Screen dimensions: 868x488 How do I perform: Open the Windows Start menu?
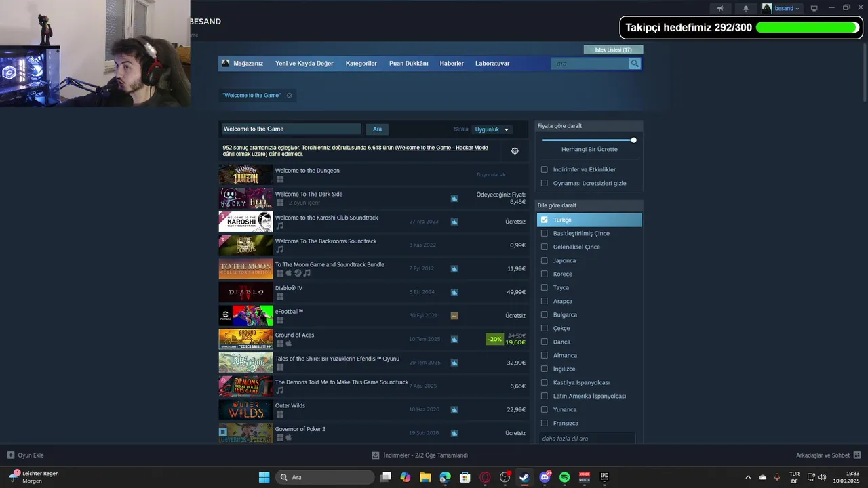[x=264, y=477]
